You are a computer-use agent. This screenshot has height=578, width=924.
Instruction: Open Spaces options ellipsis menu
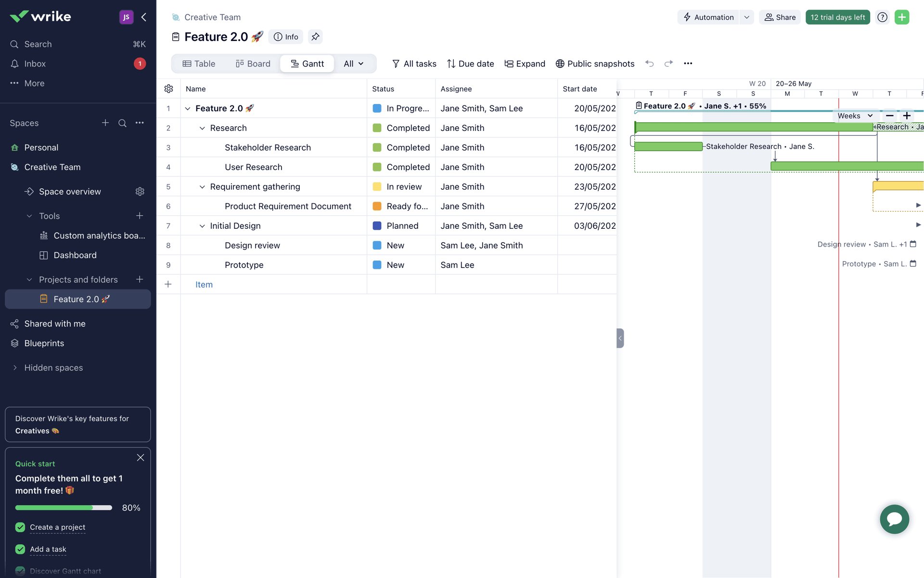pos(140,123)
